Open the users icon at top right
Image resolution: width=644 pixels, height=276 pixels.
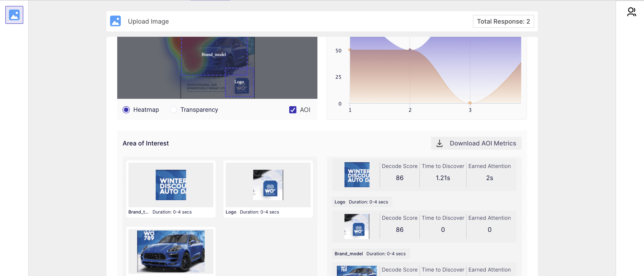(x=632, y=12)
